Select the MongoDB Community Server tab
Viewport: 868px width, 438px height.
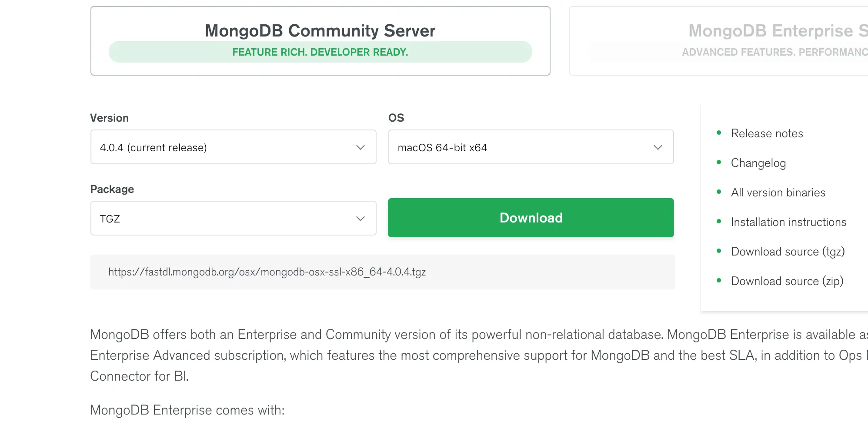(320, 31)
